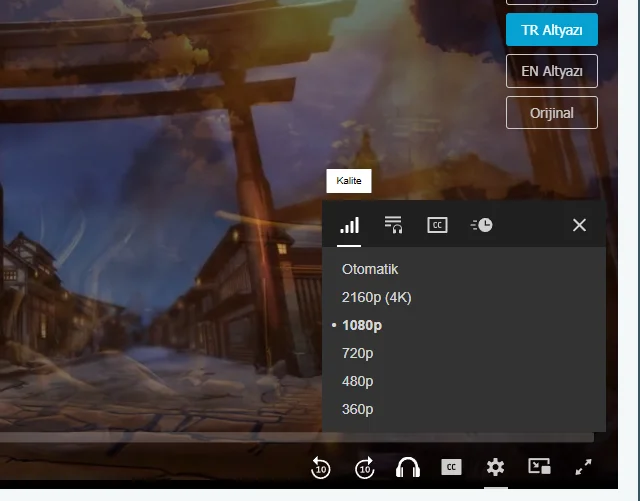Open the captions tab in settings panel
The height and width of the screenshot is (501, 640).
tap(437, 225)
